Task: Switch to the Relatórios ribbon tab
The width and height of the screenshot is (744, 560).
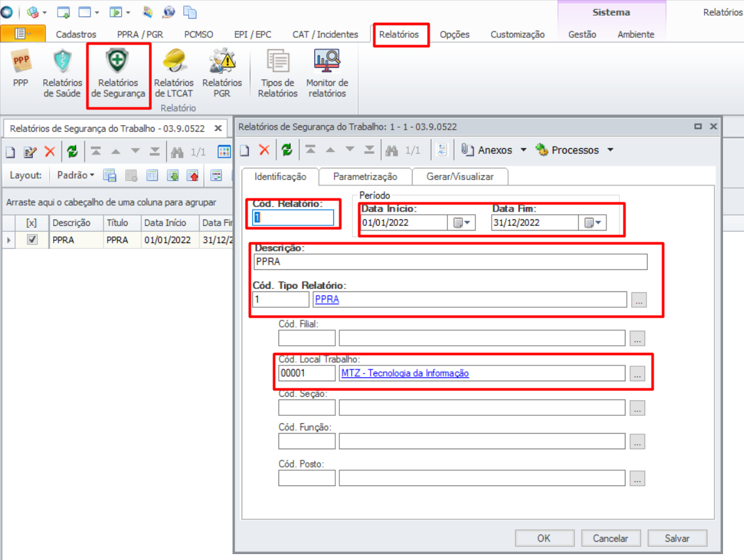Action: 399,34
